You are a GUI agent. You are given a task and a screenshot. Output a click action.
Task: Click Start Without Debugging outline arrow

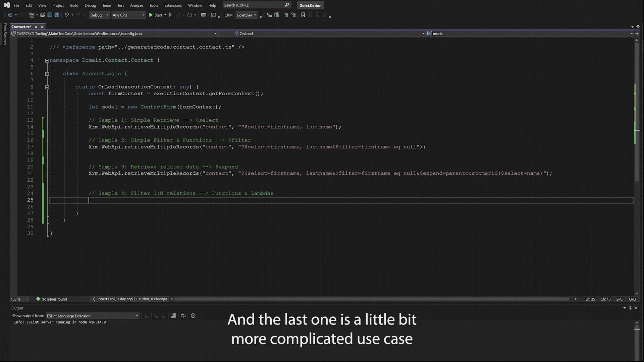tap(170, 15)
